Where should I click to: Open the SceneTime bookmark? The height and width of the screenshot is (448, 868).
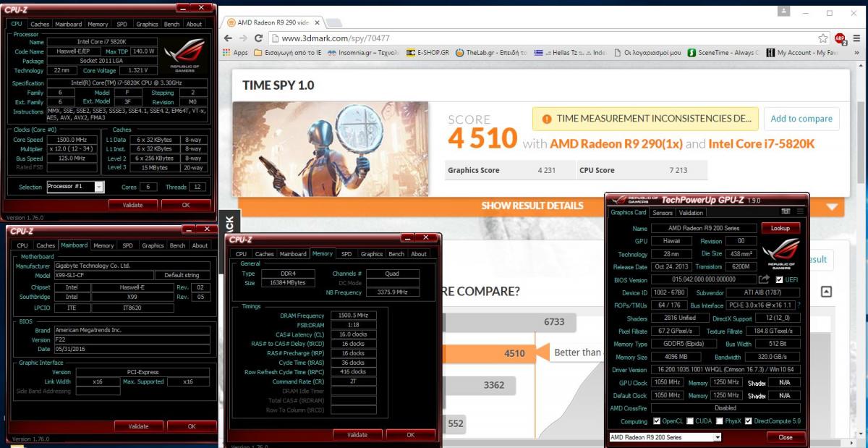[x=723, y=53]
